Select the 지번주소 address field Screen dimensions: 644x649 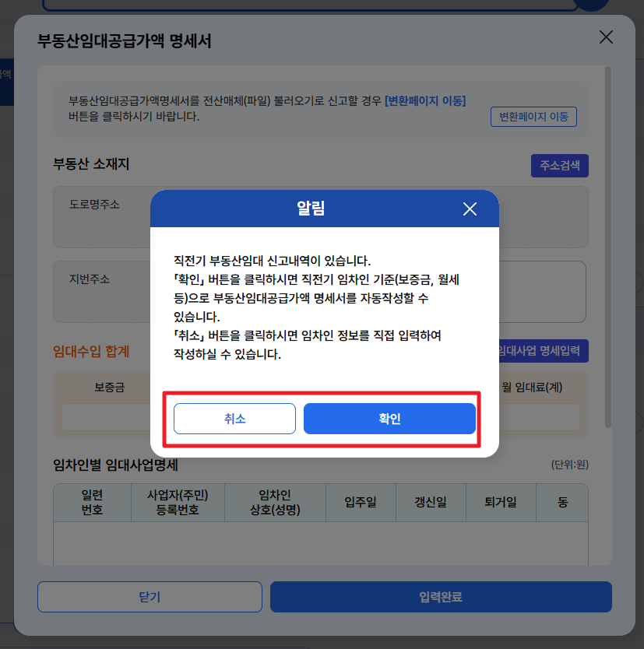321,291
